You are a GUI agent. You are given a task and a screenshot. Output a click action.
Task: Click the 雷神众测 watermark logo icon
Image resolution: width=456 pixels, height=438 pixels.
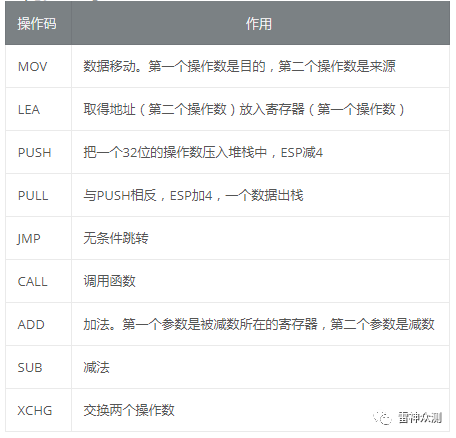(x=382, y=418)
